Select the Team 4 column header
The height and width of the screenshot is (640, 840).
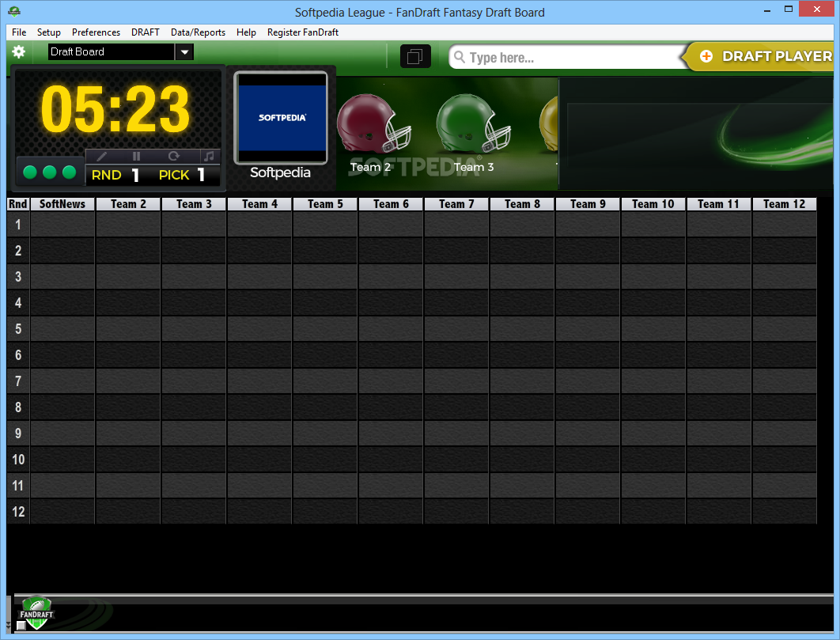tap(259, 203)
